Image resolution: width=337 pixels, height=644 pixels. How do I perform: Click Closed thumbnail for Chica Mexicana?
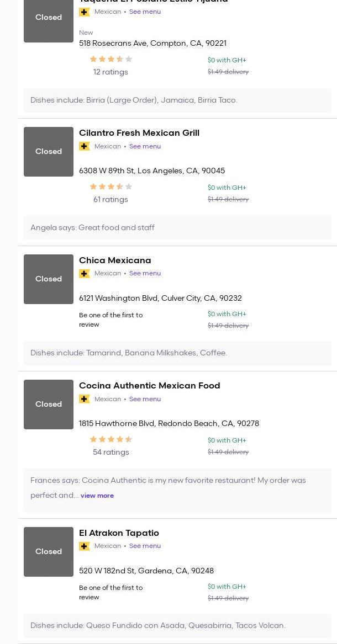[49, 279]
